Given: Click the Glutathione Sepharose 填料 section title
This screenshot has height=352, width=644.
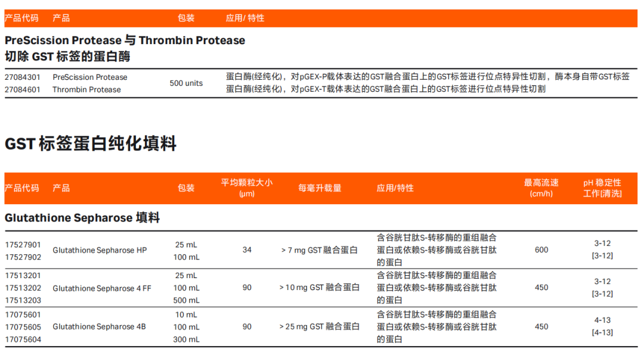Looking at the screenshot, I should [82, 218].
